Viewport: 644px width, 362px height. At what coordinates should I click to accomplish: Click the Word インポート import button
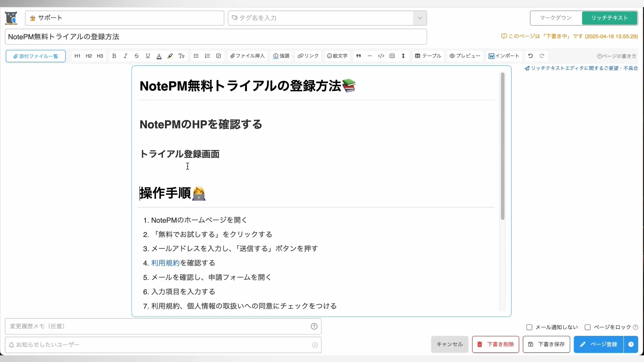pos(504,56)
